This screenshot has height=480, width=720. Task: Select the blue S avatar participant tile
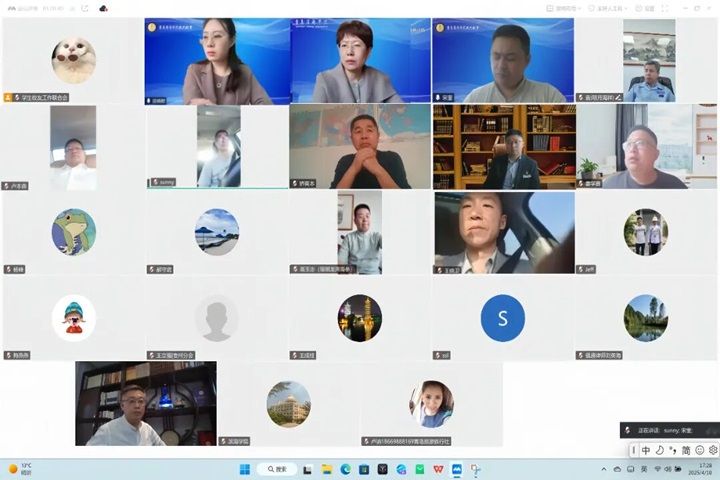pyautogui.click(x=502, y=318)
